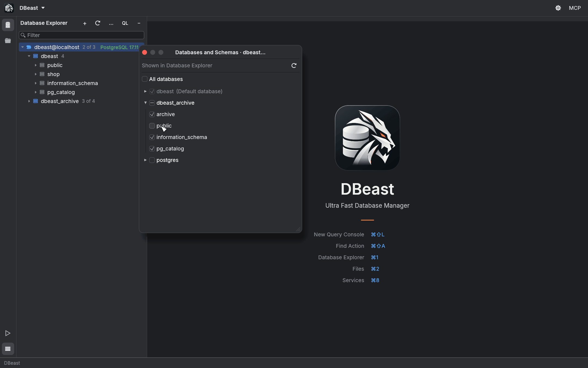Screen dimensions: 588x368
Task: Click the shop schema icon
Action: coord(42,74)
